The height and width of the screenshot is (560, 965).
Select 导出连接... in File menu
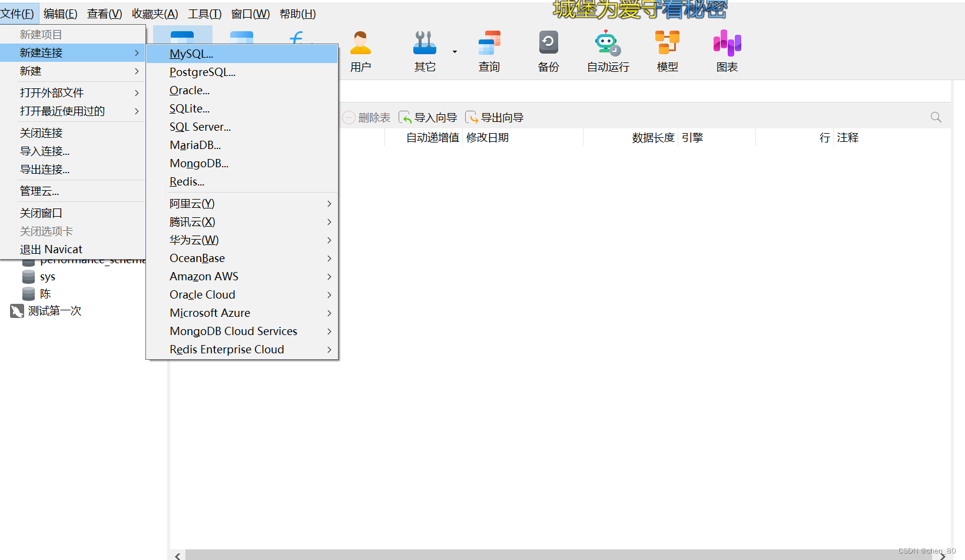[72, 169]
